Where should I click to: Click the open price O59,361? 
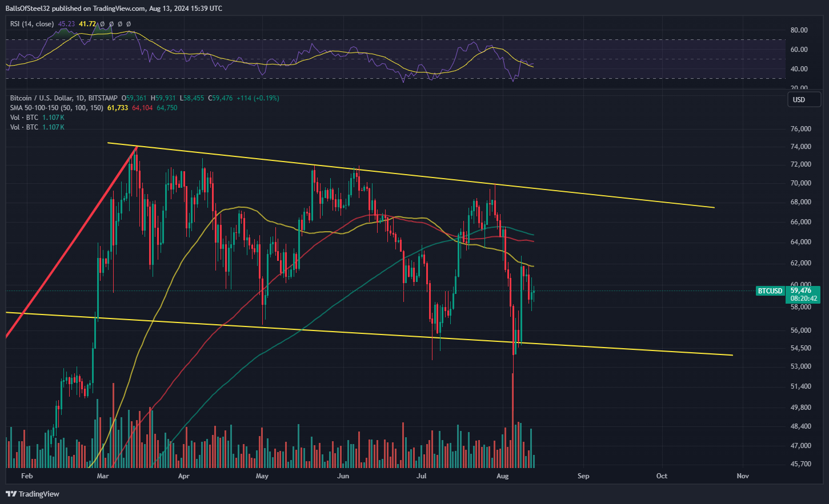134,98
